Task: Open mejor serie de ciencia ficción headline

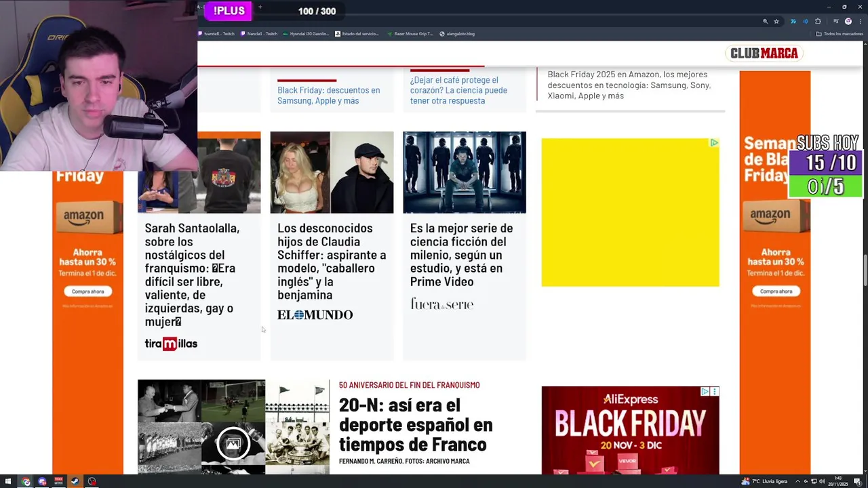Action: click(461, 254)
